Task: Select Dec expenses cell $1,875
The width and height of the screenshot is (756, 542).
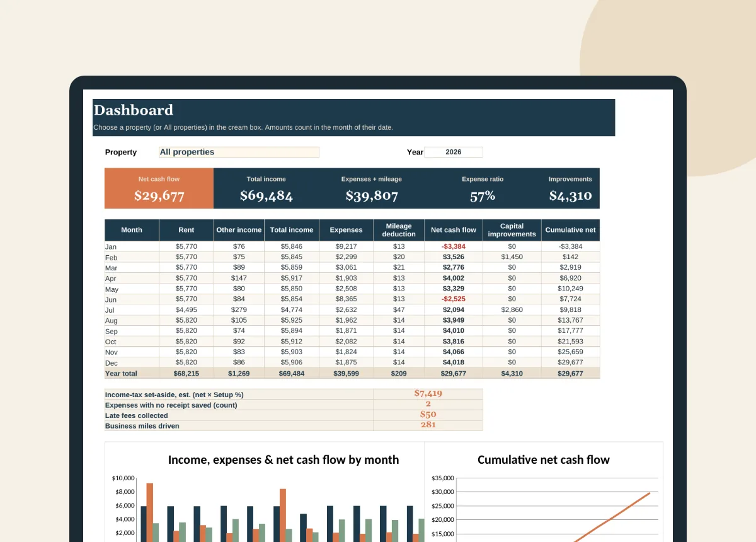Action: [346, 362]
